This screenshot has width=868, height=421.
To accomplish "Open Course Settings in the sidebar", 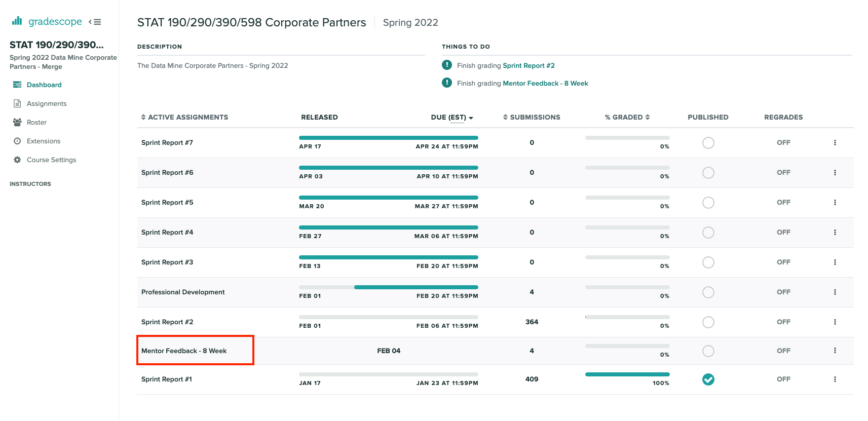I will coord(51,160).
